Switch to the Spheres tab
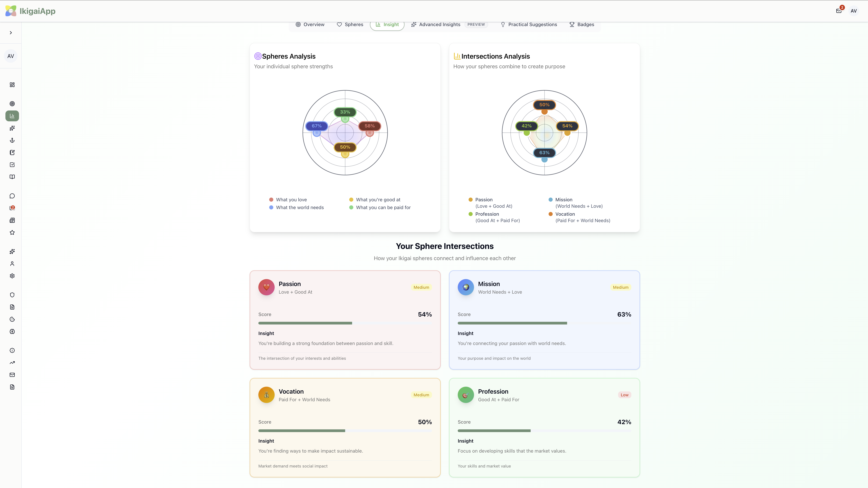 point(350,25)
